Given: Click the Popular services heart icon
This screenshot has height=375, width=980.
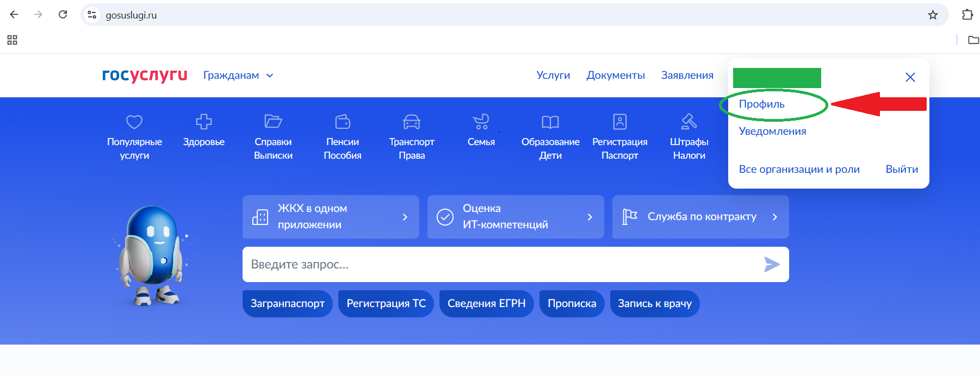Looking at the screenshot, I should 134,122.
